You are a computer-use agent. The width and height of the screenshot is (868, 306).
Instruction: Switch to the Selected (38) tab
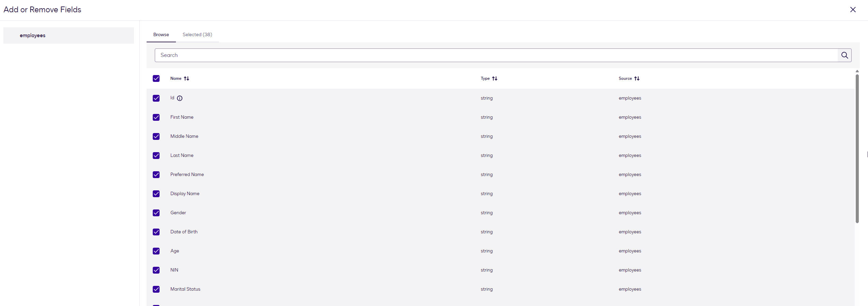[197, 35]
